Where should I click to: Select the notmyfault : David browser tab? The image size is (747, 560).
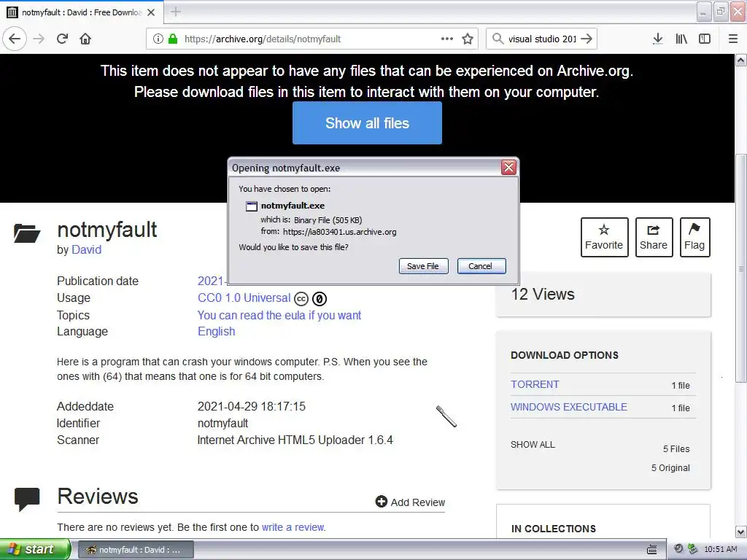[x=82, y=12]
